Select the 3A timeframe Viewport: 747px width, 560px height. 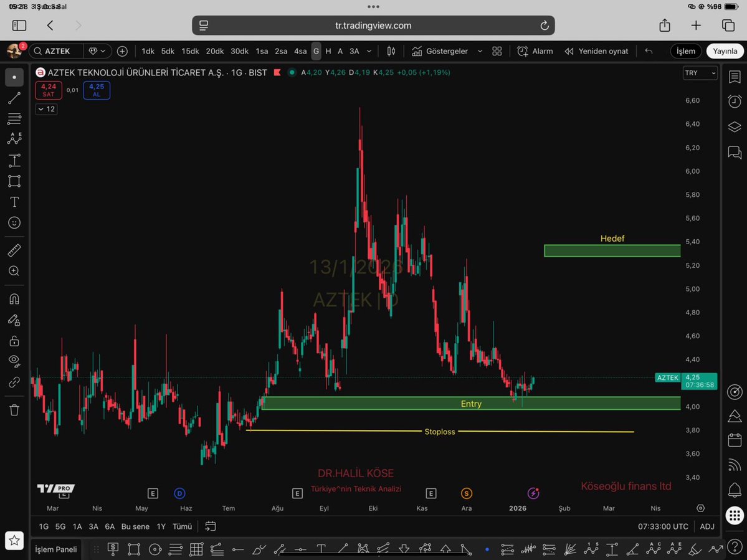pyautogui.click(x=354, y=51)
